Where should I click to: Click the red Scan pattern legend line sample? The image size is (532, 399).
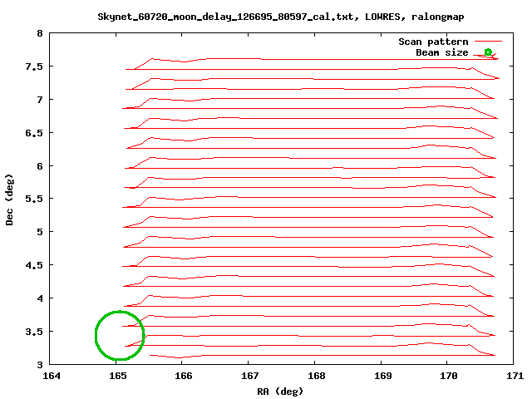[488, 42]
